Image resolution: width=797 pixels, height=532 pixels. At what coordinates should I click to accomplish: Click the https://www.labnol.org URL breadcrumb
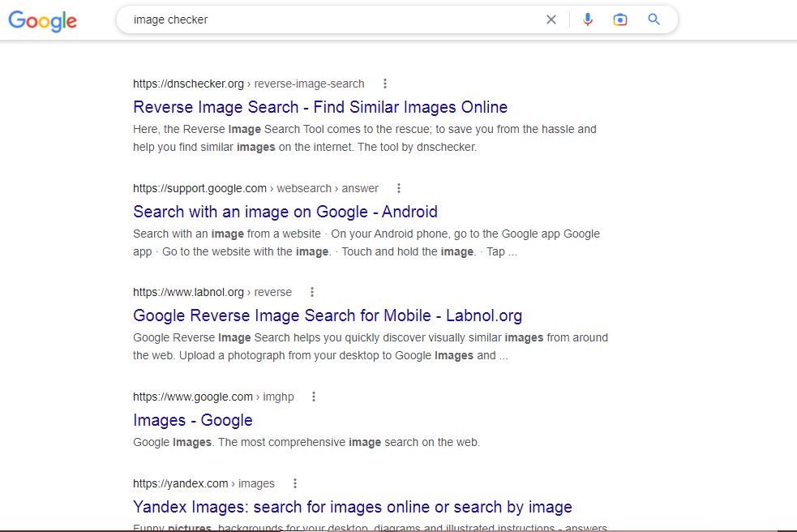212,292
